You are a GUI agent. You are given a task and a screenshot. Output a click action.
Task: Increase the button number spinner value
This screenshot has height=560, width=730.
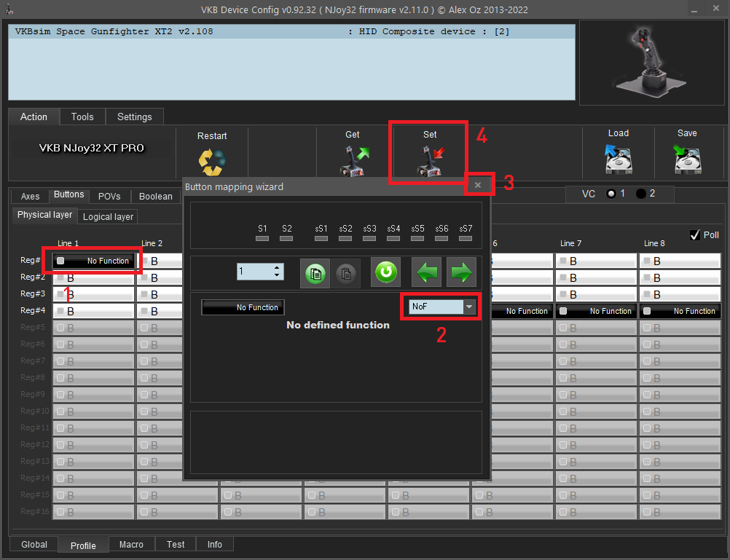(277, 268)
